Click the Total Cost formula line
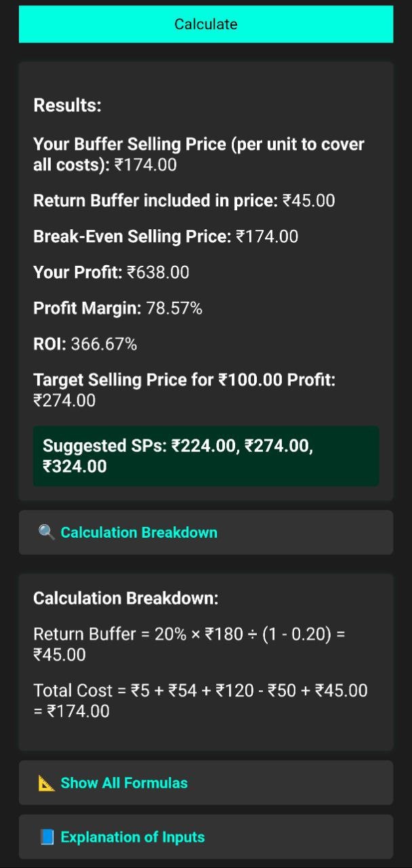Image resolution: width=412 pixels, height=868 pixels. coord(201,701)
